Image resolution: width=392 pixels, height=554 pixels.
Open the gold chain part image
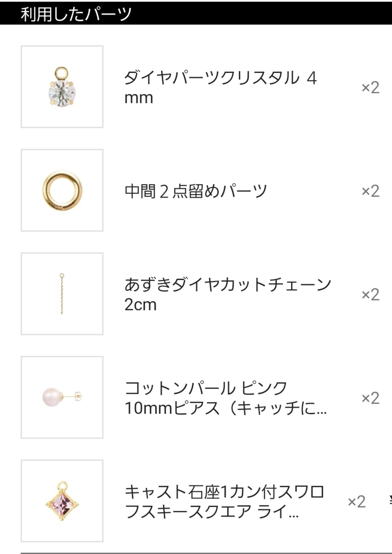click(62, 294)
